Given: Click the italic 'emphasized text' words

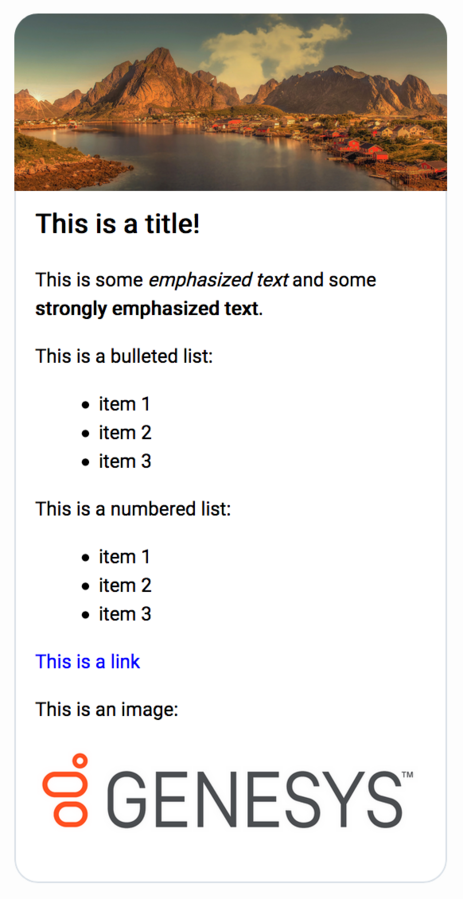Looking at the screenshot, I should [x=219, y=280].
